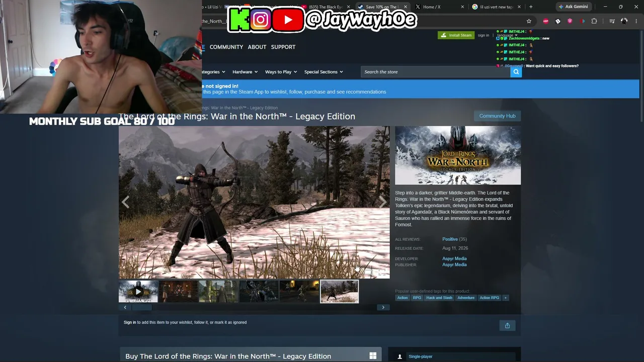
Task: Click the purple shield extension icon
Action: pos(570,21)
